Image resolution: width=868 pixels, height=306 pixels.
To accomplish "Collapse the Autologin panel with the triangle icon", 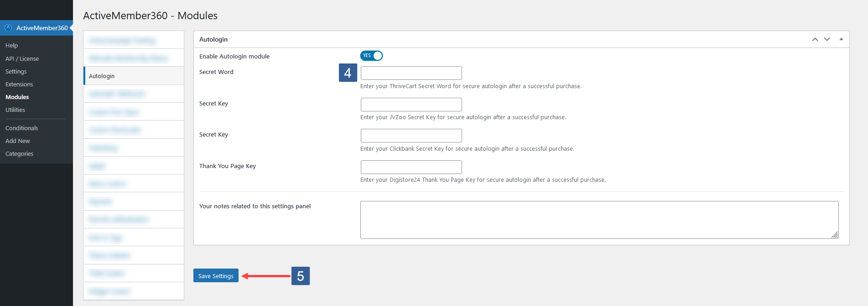I will [x=841, y=39].
